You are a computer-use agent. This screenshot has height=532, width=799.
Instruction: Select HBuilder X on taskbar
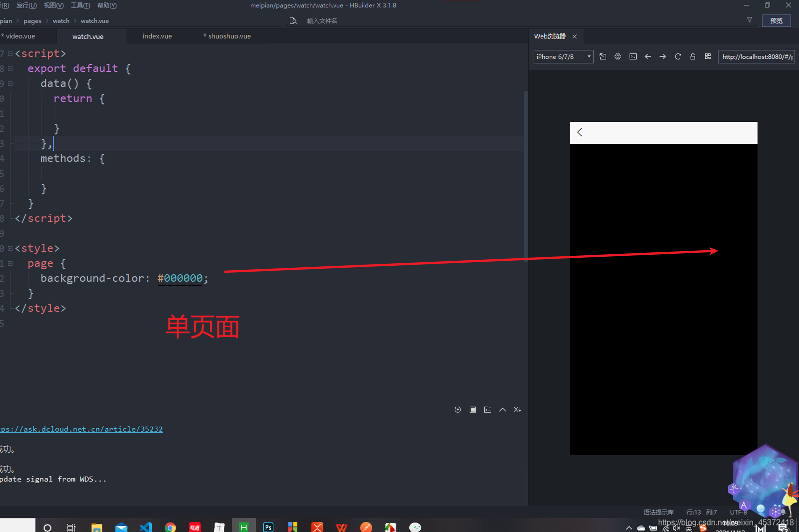point(244,527)
